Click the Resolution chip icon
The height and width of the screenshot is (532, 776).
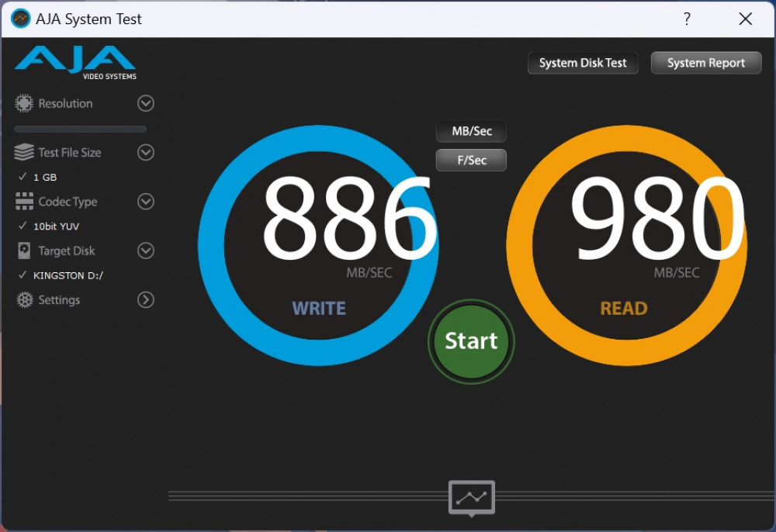[x=24, y=103]
